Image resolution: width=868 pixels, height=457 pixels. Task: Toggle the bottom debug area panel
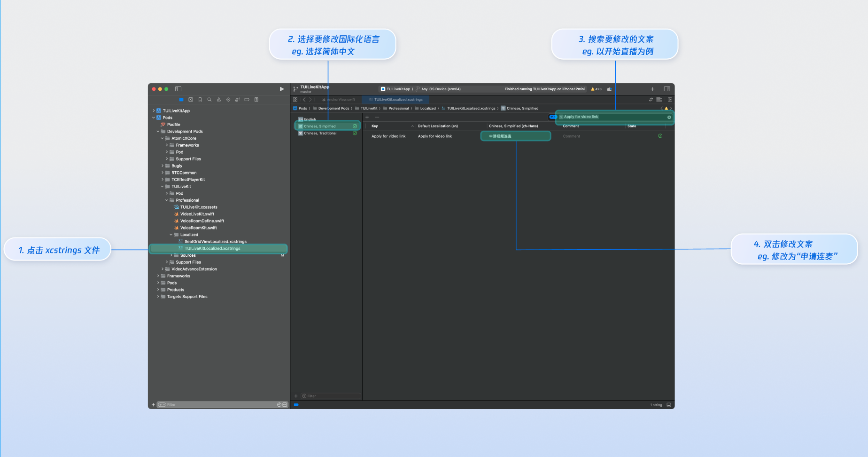pyautogui.click(x=669, y=405)
